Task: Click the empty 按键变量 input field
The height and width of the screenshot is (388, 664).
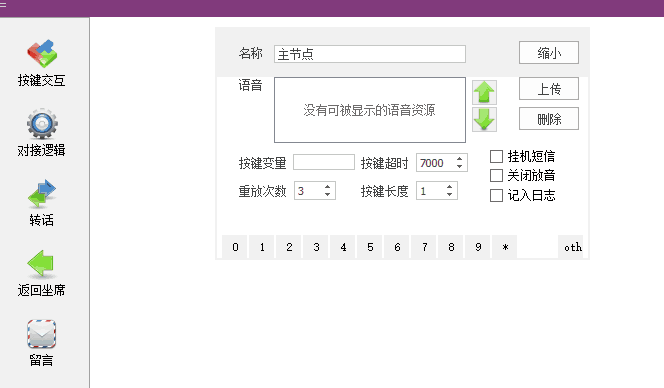Action: [x=324, y=162]
